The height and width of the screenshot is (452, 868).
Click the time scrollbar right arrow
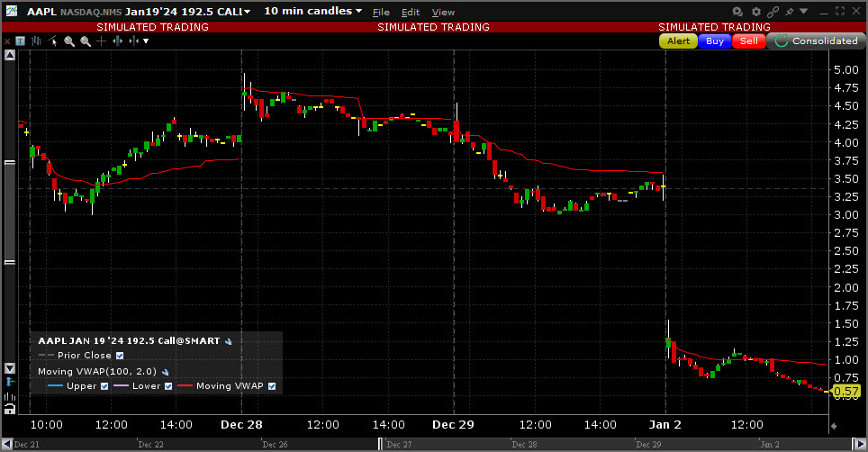click(860, 444)
